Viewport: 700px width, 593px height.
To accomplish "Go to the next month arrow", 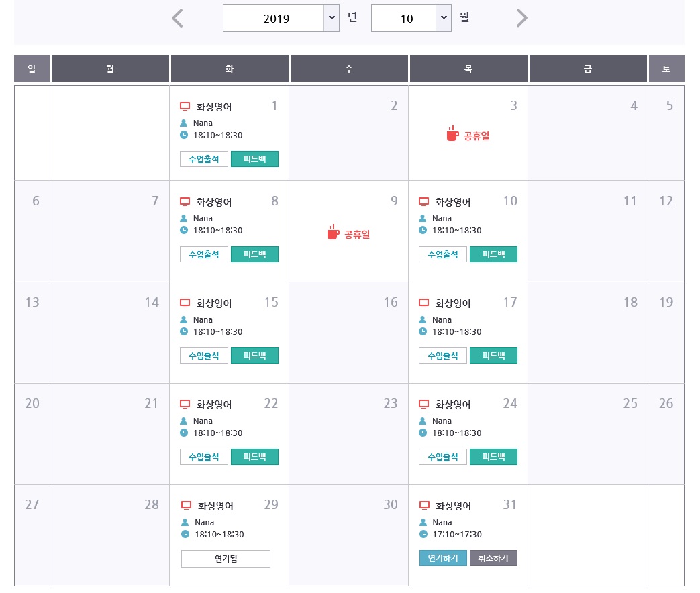I will [x=521, y=18].
